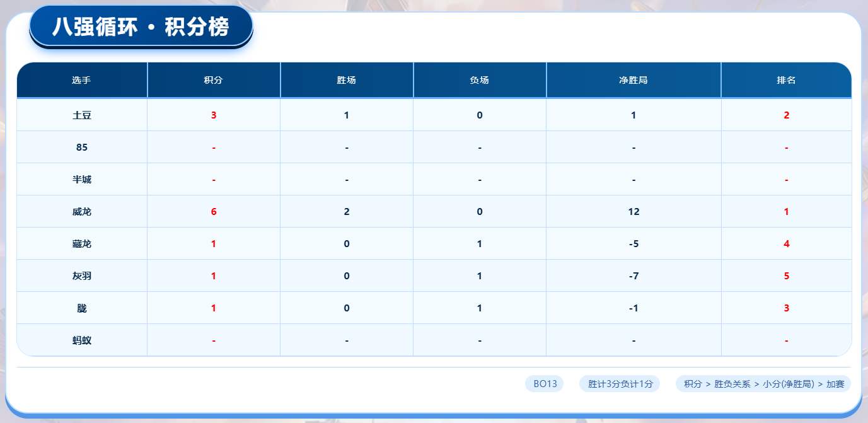Select the 负场 column header
Screen dimensions: 868x423
coord(480,80)
